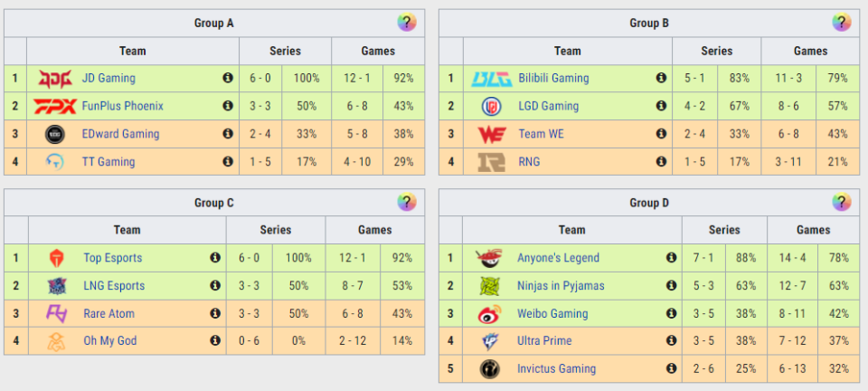Show info popup for Oh My God

[215, 340]
